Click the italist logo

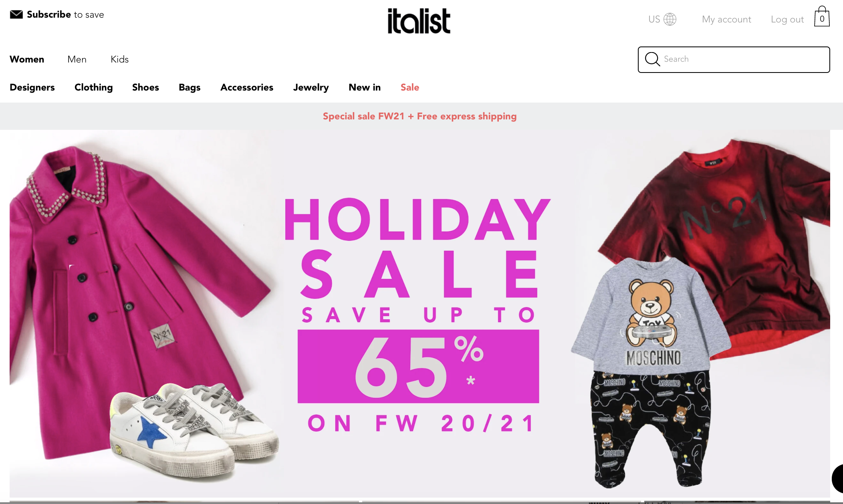coord(419,21)
